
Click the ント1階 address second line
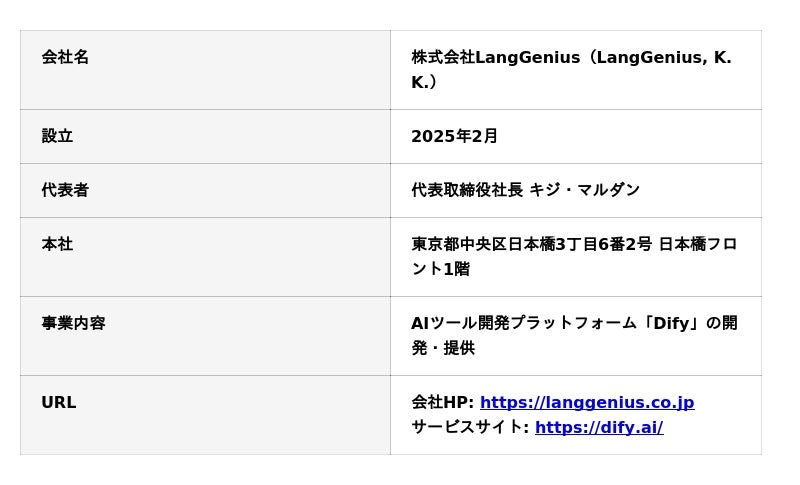tap(440, 269)
